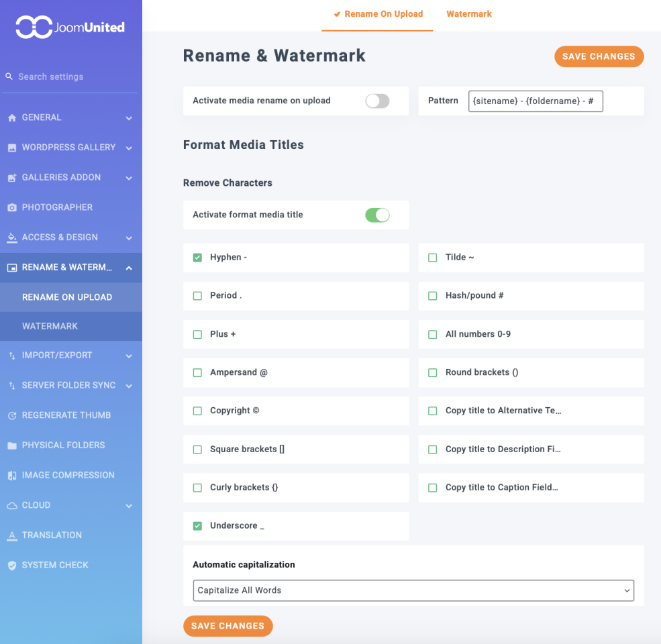The image size is (661, 644).
Task: Open the Automatic capitalization dropdown
Action: 413,590
